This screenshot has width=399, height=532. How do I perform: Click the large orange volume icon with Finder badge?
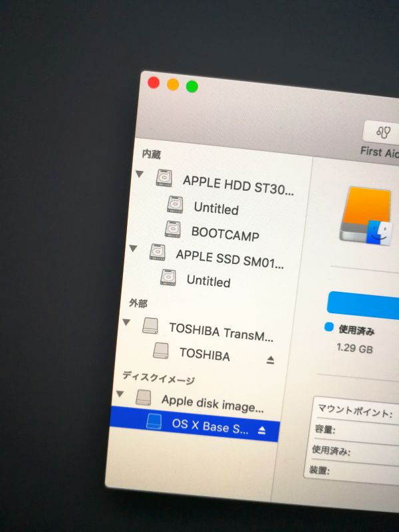coord(366,215)
